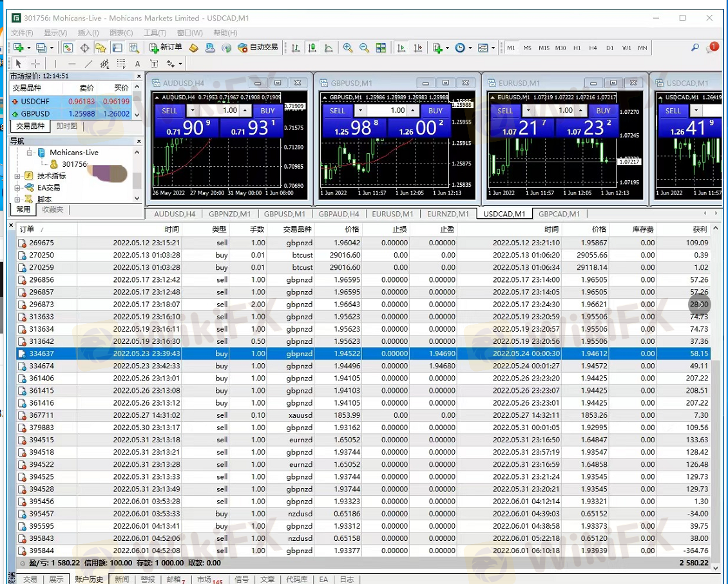Click BUY on the GBPUSD chart

point(435,110)
